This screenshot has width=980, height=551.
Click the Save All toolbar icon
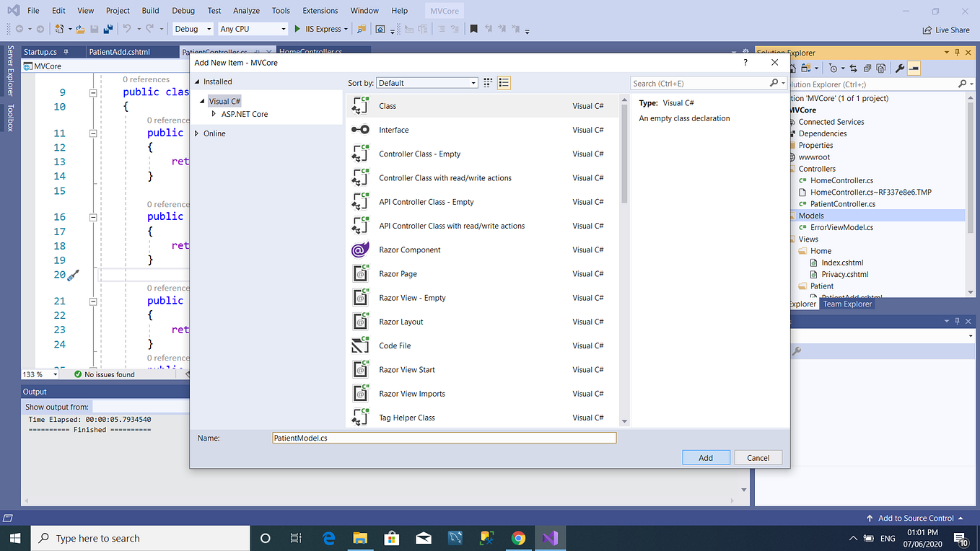108,29
